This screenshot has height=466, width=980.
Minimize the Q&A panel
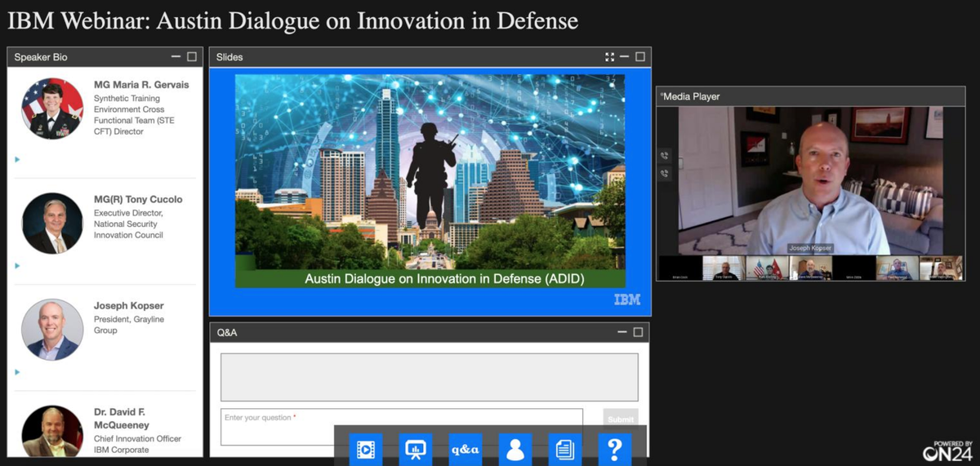[623, 332]
